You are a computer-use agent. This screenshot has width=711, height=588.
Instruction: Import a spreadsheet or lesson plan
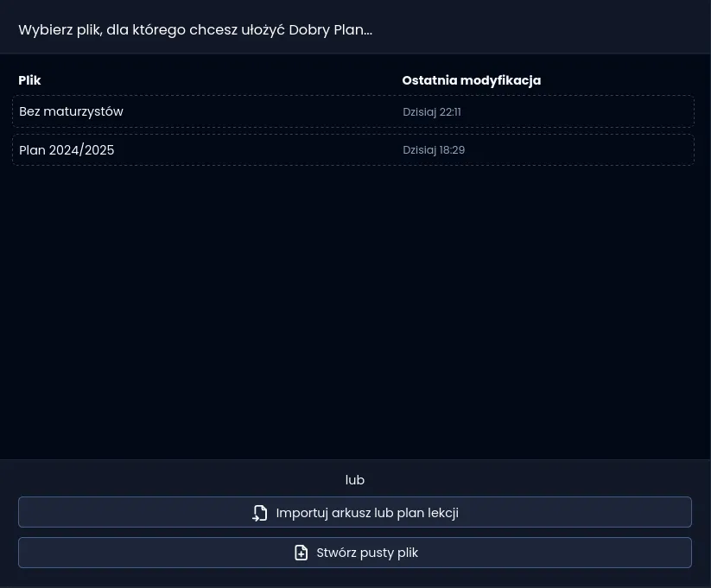pos(355,512)
